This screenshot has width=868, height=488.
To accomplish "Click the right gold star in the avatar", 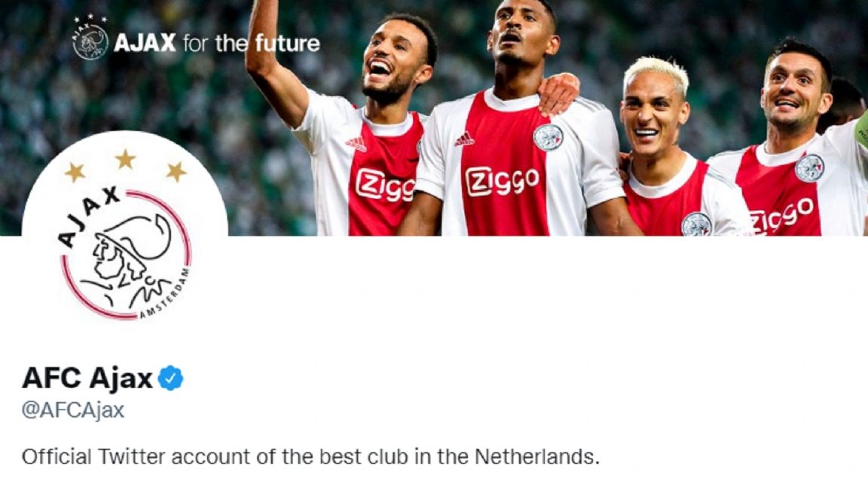I will 176,172.
